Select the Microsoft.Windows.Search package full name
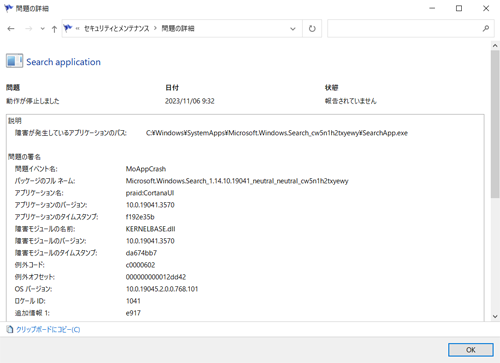Image resolution: width=500 pixels, height=363 pixels. click(237, 181)
